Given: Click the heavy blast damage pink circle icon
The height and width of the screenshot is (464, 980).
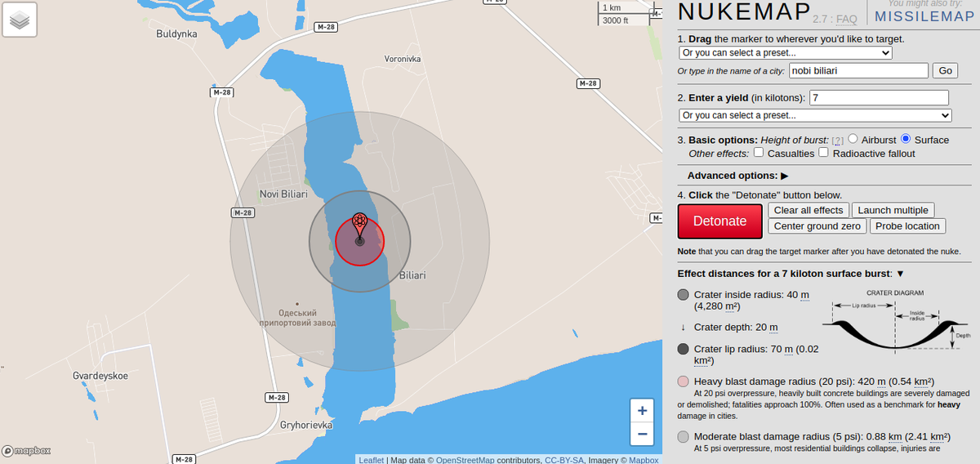Looking at the screenshot, I should pos(684,381).
